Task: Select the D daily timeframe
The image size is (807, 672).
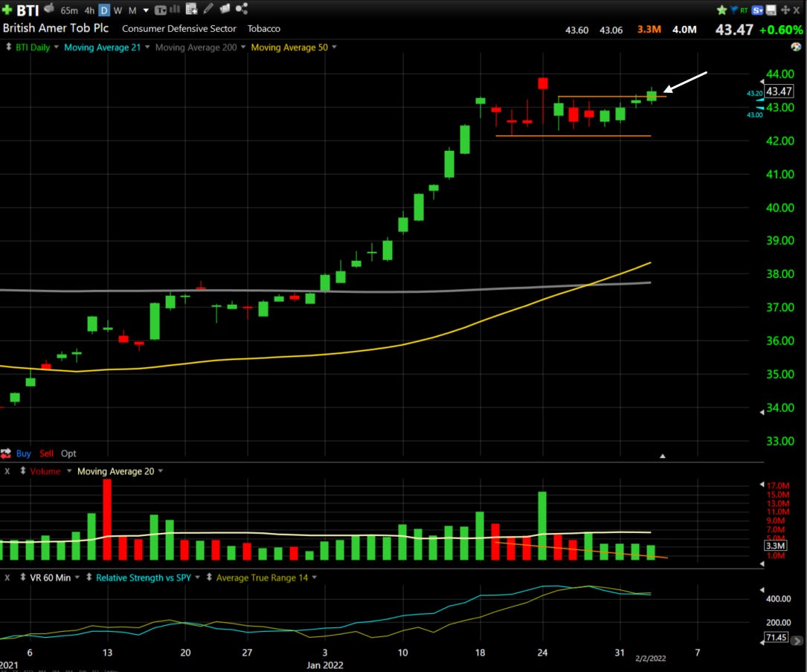Action: click(104, 10)
